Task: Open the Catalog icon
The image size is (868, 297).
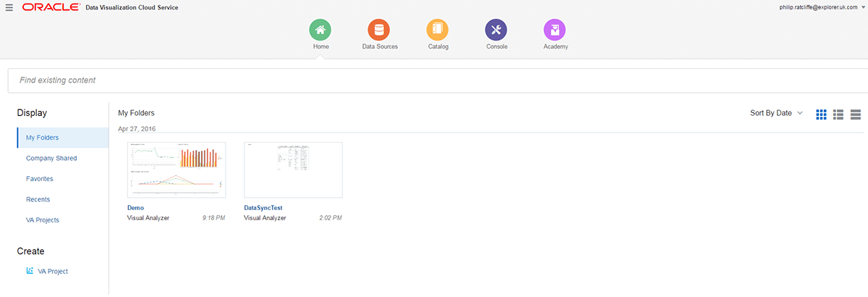Action: [x=438, y=30]
